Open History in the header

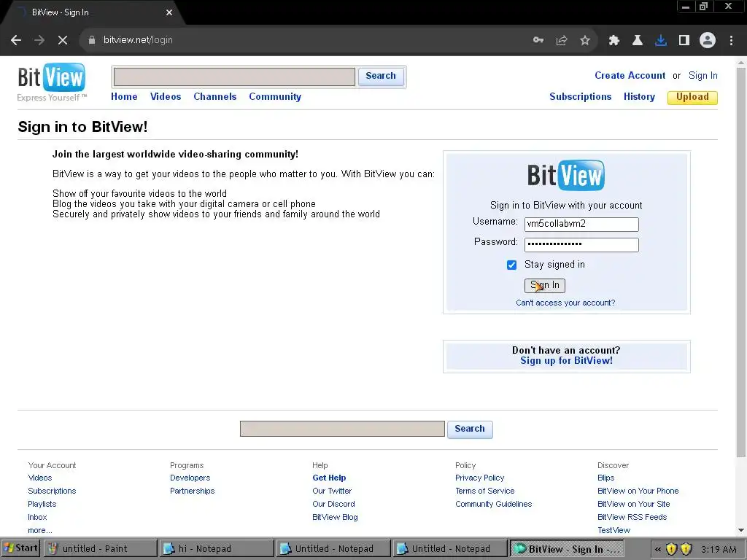pos(639,97)
